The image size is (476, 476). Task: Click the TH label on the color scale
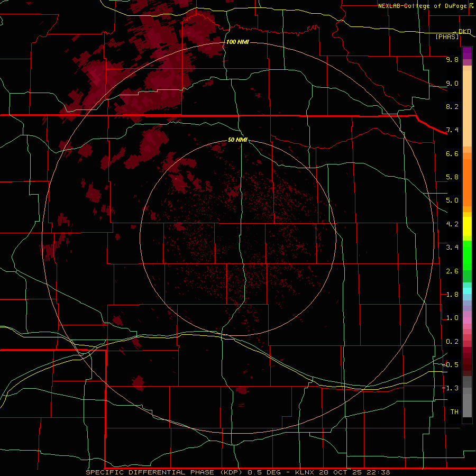click(x=454, y=411)
